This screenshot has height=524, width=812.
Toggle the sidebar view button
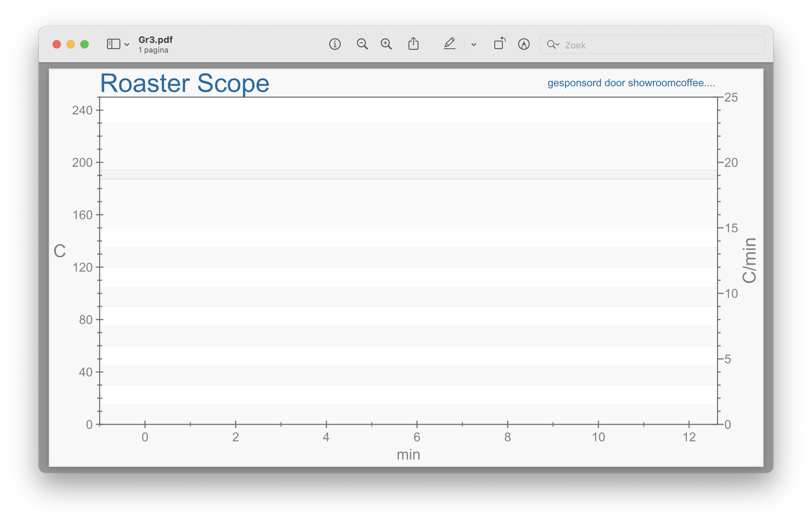pyautogui.click(x=113, y=44)
